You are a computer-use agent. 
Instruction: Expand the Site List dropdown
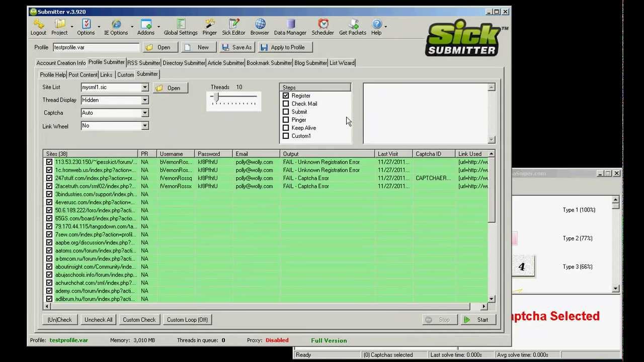144,87
